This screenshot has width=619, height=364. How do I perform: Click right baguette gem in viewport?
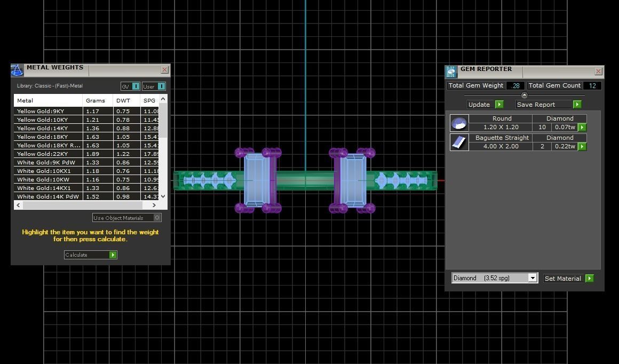353,180
